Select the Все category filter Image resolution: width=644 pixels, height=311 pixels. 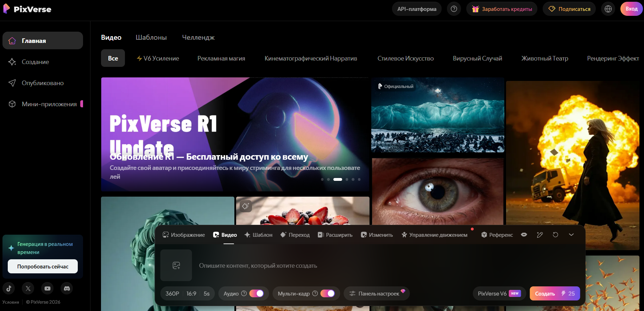[x=113, y=58]
